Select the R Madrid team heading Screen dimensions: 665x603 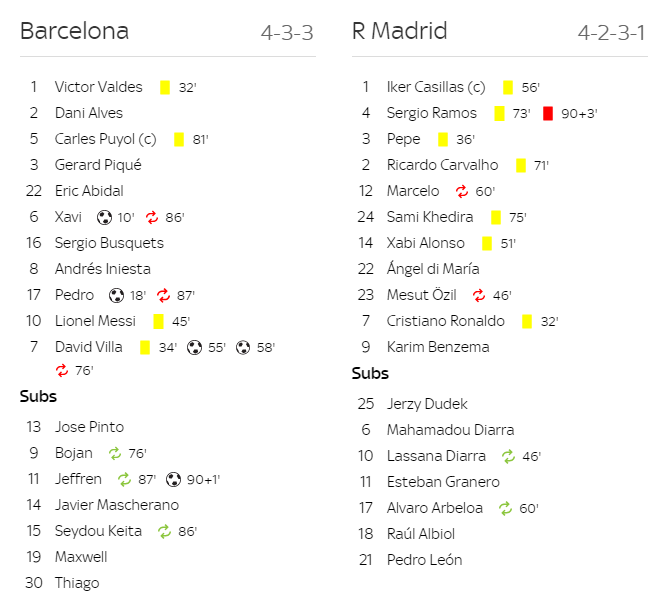(400, 31)
